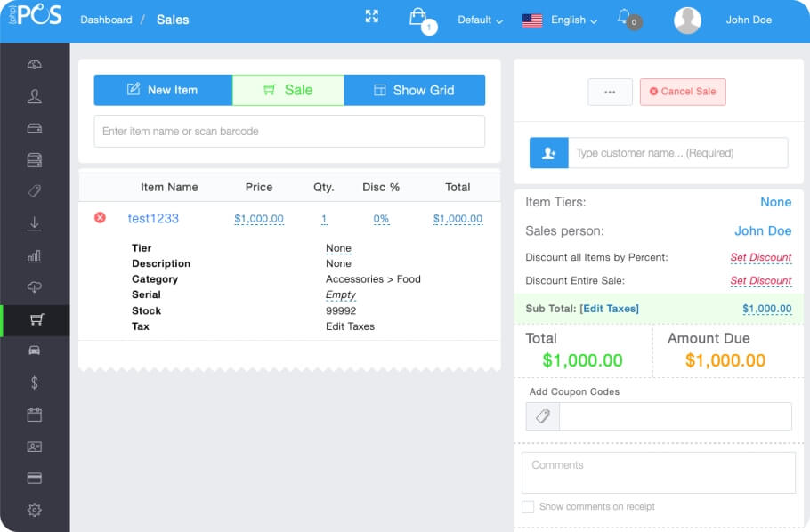Toggle Show comments on receipt checkbox
Viewport: 810px width, 532px height.
click(x=528, y=507)
